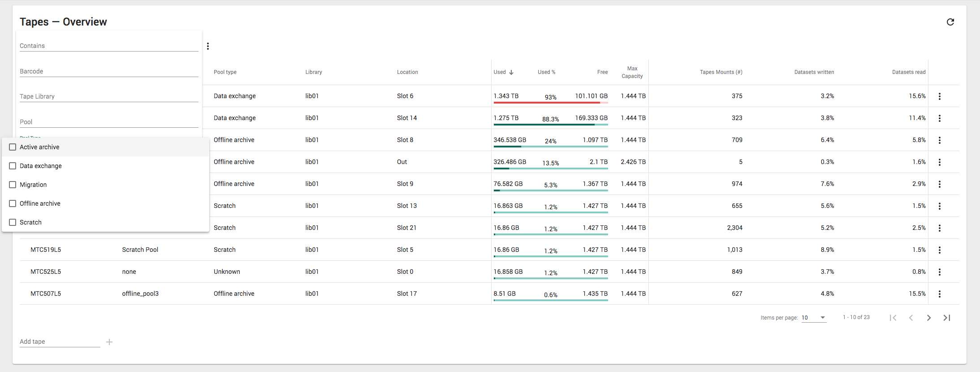This screenshot has width=980, height=372.
Task: Focus the Add tape input field
Action: tap(60, 342)
